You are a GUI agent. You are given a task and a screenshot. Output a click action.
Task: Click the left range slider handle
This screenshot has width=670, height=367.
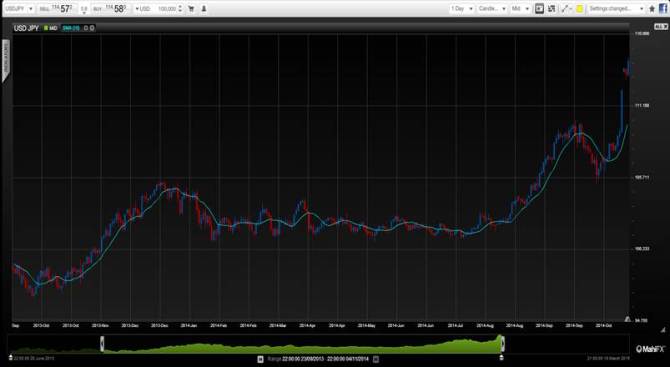click(x=102, y=344)
